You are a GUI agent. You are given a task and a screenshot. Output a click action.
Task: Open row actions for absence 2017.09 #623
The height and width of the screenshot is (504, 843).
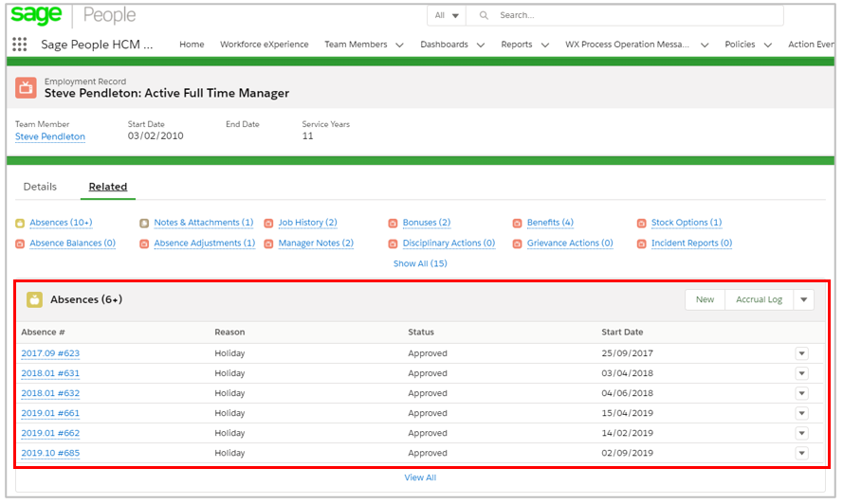tap(801, 353)
